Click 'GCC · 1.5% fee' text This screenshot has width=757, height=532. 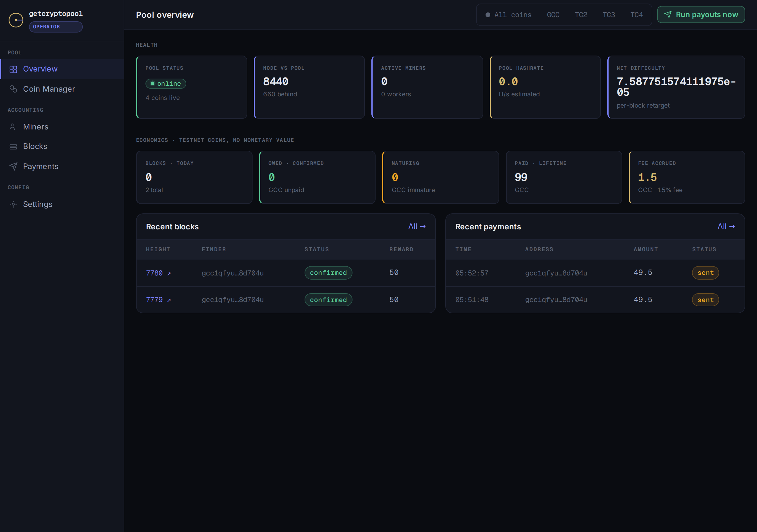click(x=660, y=190)
